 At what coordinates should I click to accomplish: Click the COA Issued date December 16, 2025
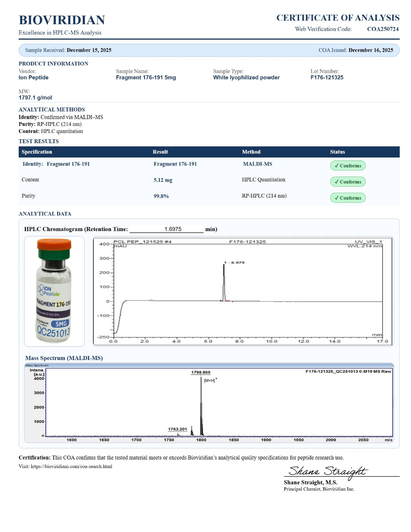(370, 50)
